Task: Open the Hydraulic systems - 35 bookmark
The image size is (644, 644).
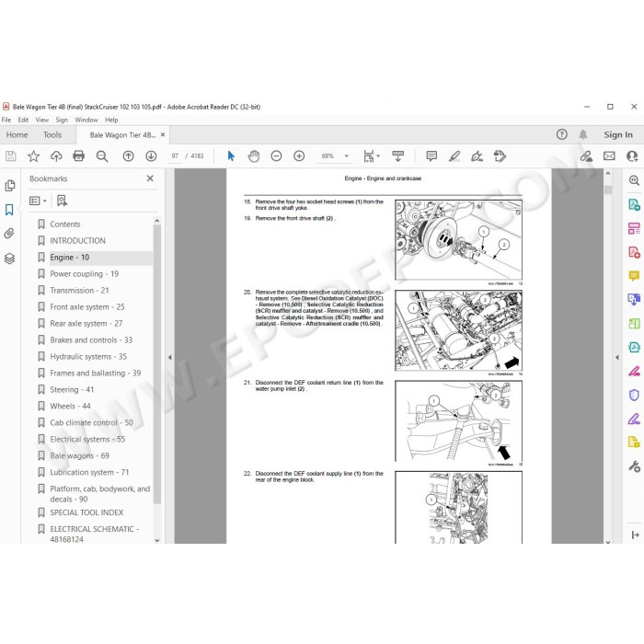Action: click(x=88, y=357)
